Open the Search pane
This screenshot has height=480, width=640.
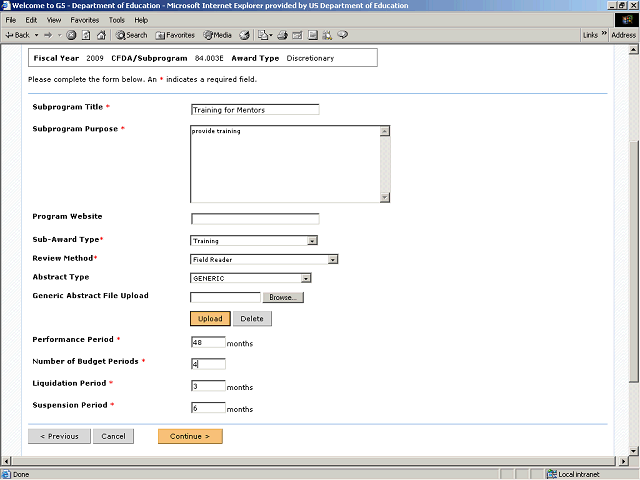point(131,35)
